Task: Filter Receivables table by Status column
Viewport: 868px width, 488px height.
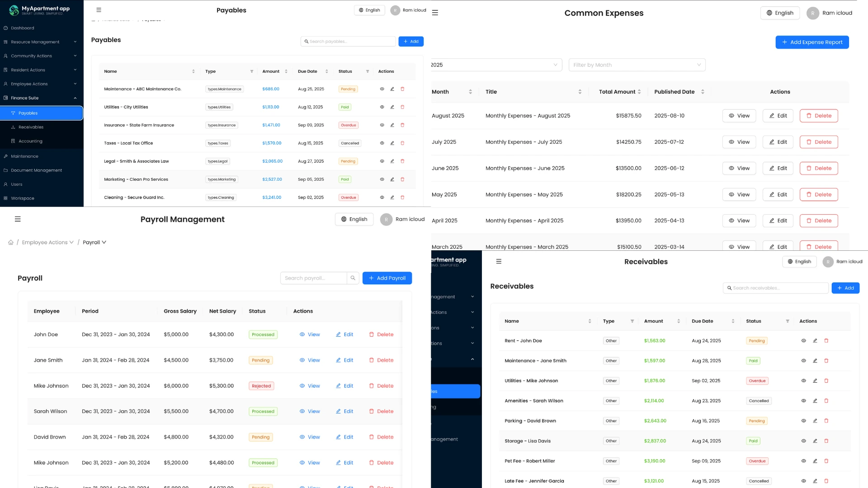Action: (788, 321)
